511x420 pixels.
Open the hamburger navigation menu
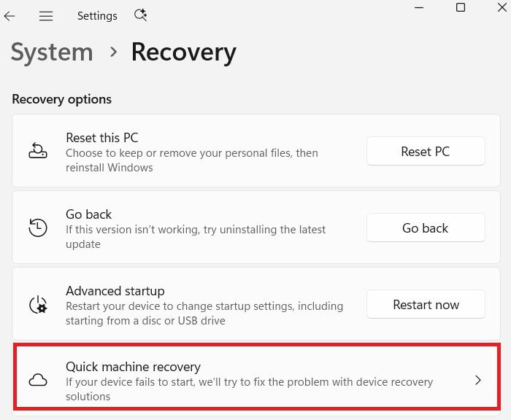[46, 16]
